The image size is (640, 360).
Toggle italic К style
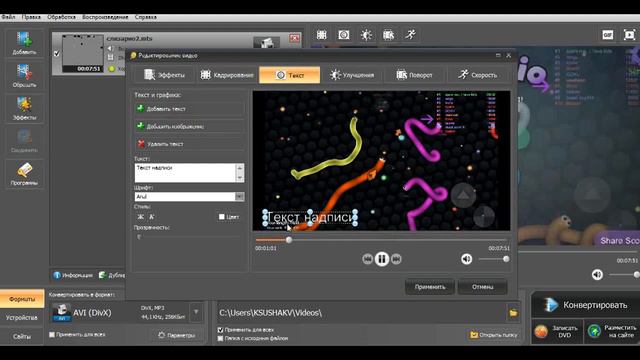pos(151,217)
